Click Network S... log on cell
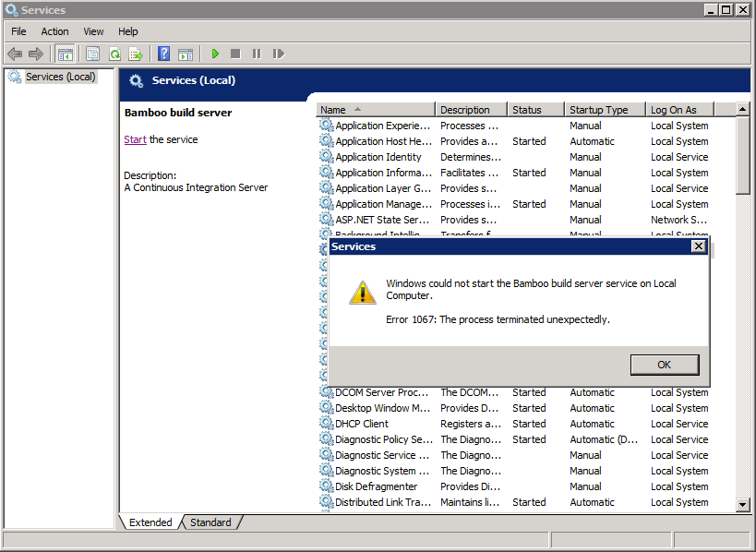This screenshot has width=756, height=552. (x=678, y=220)
